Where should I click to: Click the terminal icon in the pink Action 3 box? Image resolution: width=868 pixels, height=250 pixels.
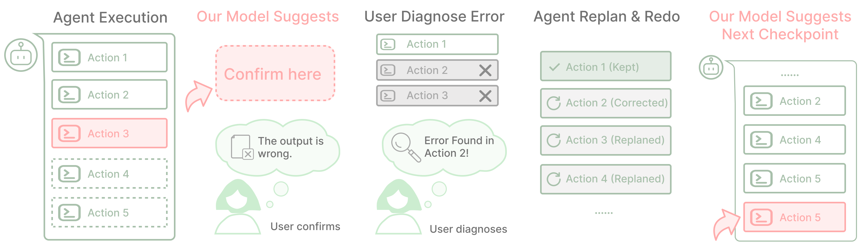(69, 133)
